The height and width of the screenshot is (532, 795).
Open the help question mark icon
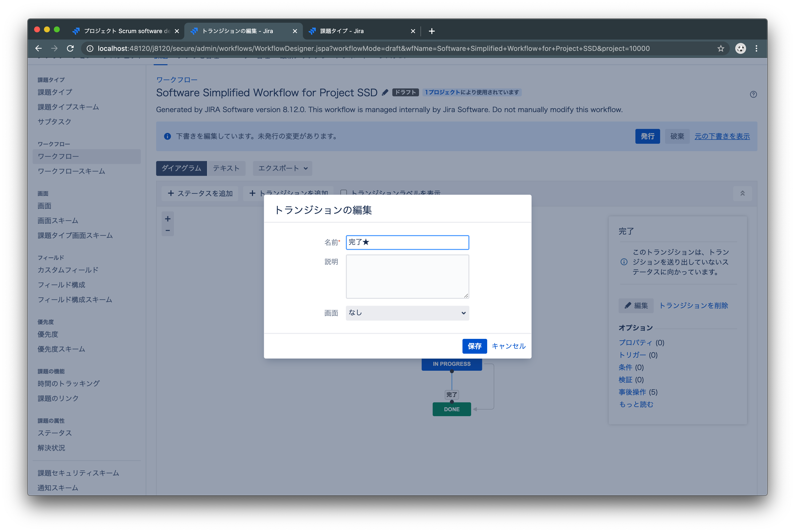click(x=753, y=94)
